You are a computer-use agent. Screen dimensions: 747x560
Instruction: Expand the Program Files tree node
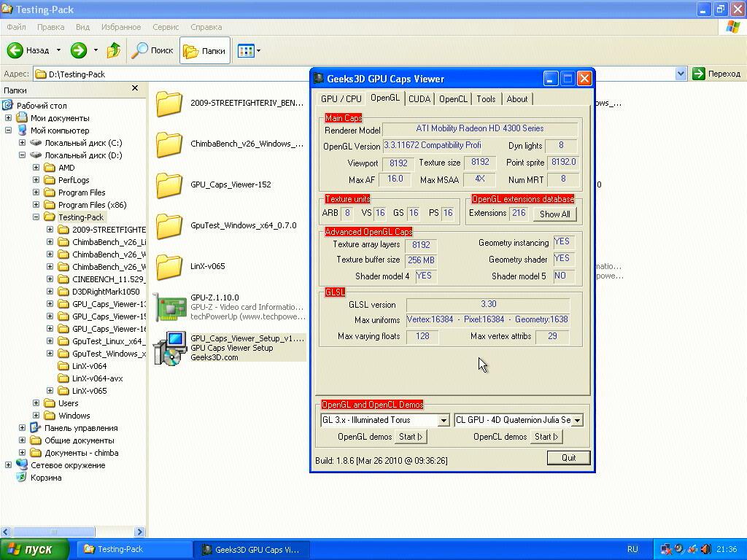point(36,192)
